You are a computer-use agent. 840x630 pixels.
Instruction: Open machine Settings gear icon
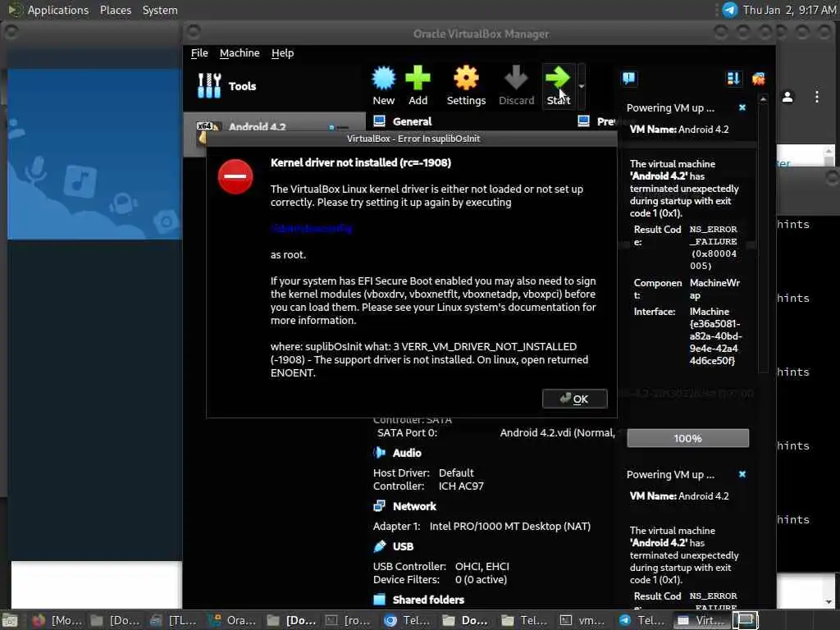coord(466,78)
